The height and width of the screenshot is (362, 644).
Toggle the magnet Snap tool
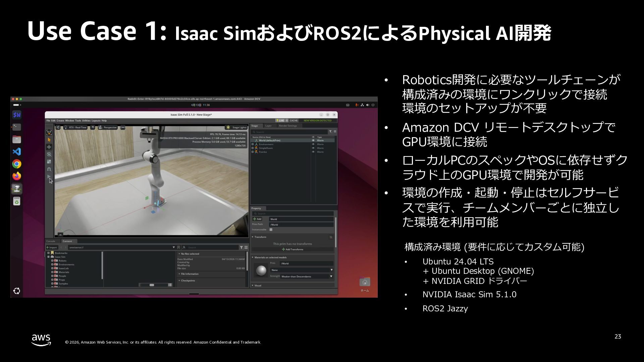(49, 169)
